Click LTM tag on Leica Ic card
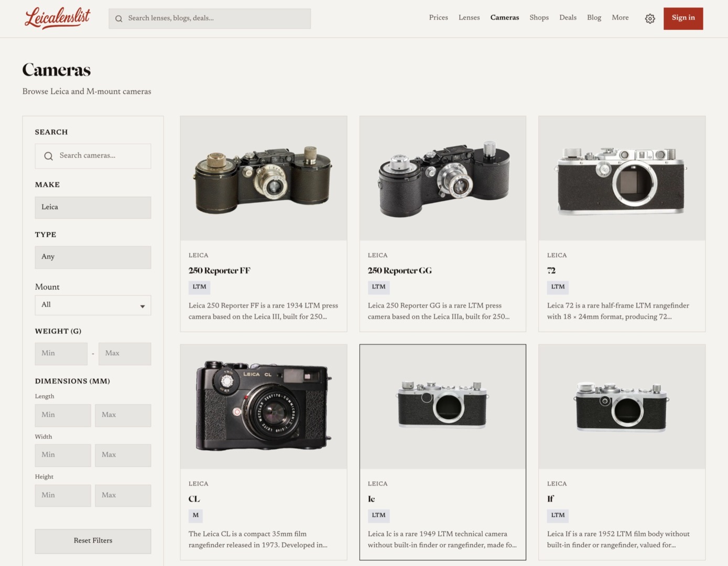The width and height of the screenshot is (728, 566). pyautogui.click(x=378, y=516)
